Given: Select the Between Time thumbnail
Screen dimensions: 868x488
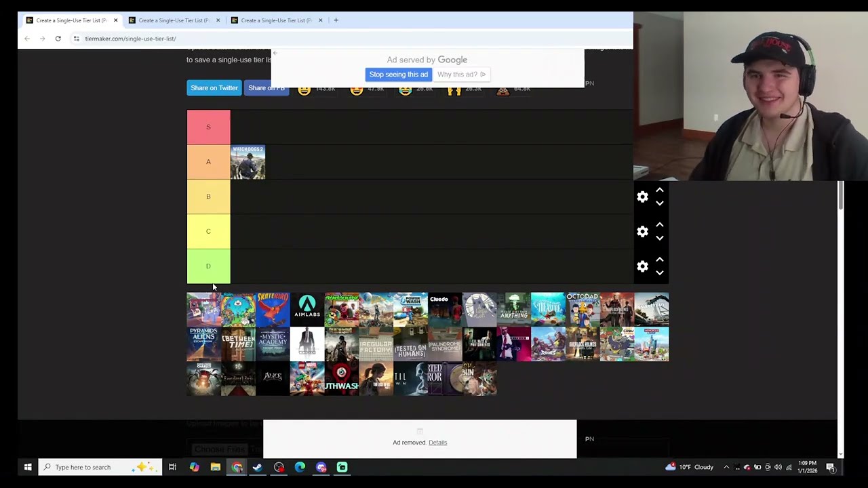Looking at the screenshot, I should [238, 344].
